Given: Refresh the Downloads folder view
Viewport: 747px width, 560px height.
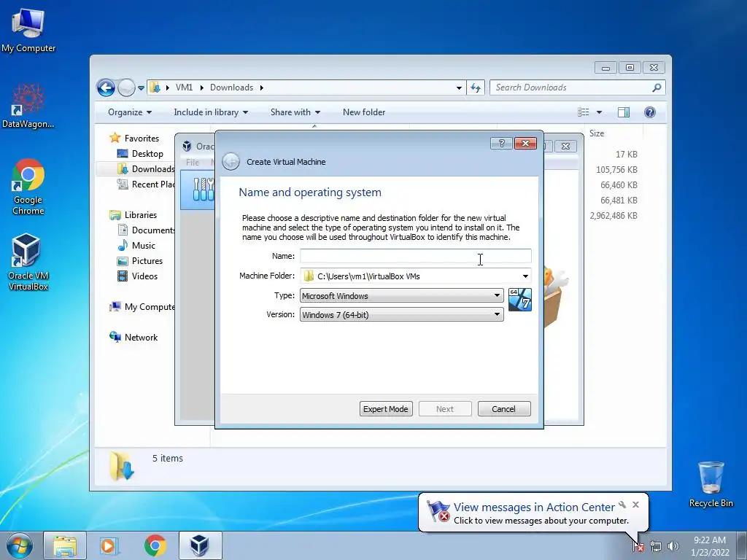Looking at the screenshot, I should tap(476, 87).
